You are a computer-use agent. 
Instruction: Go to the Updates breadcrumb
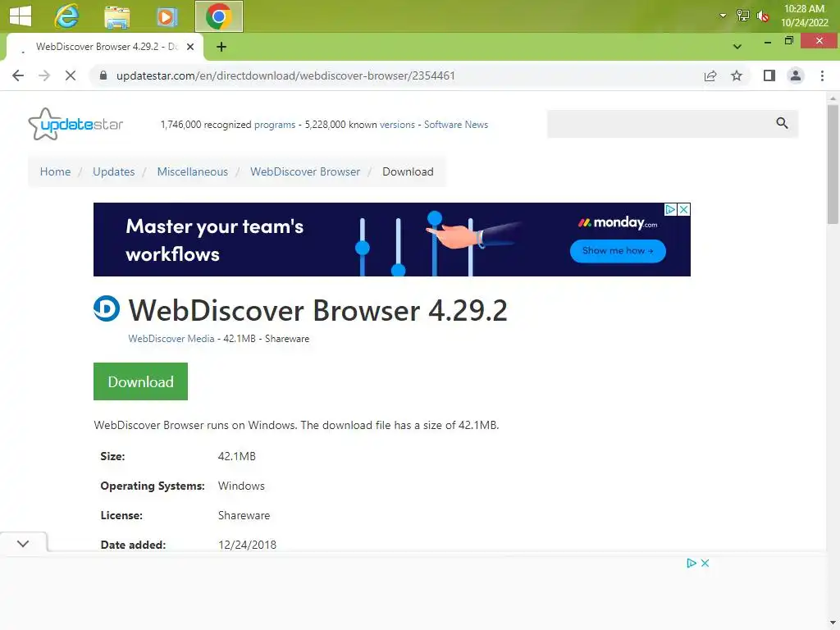(x=113, y=171)
